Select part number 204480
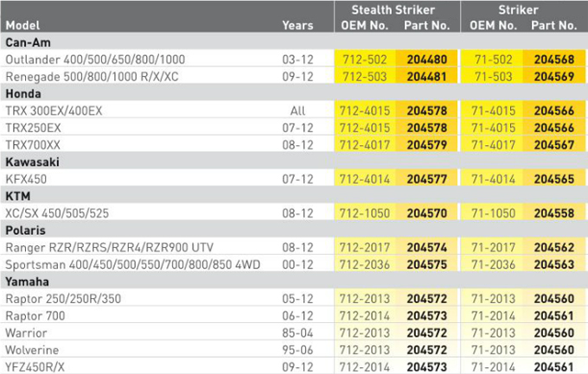Image resolution: width=588 pixels, height=374 pixels. [x=427, y=60]
